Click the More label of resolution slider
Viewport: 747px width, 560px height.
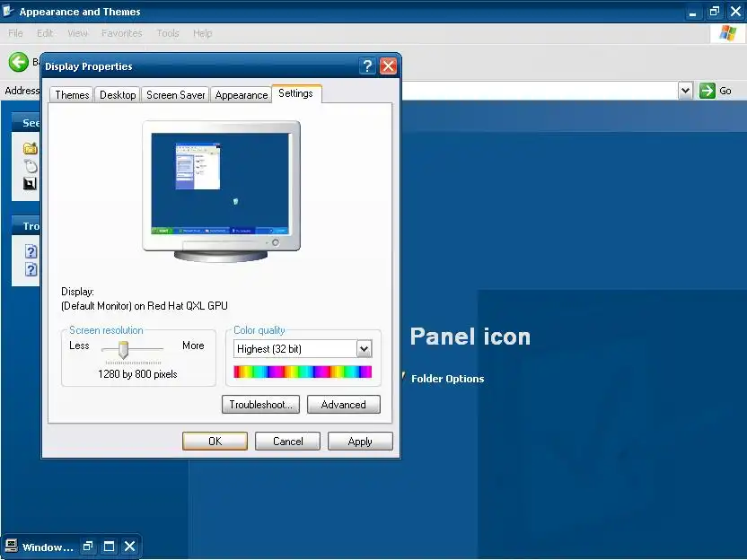[193, 346]
